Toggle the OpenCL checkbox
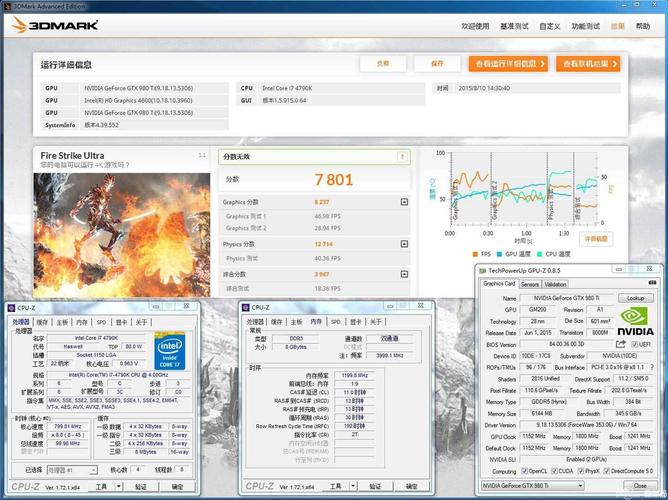Viewport: 668px width, 500px height. (525, 471)
